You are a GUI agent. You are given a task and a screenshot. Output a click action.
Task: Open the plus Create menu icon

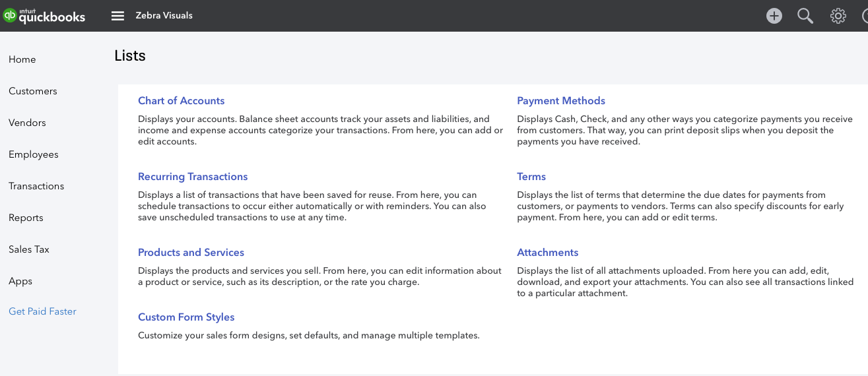(774, 16)
